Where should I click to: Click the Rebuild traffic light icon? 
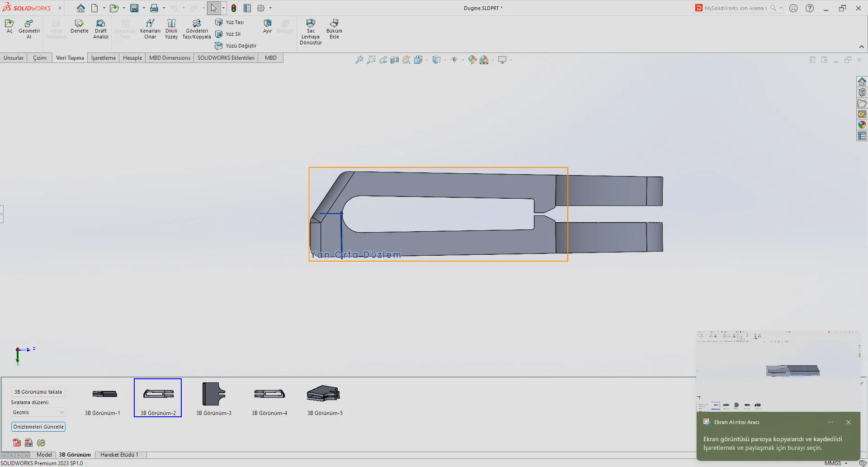234,8
